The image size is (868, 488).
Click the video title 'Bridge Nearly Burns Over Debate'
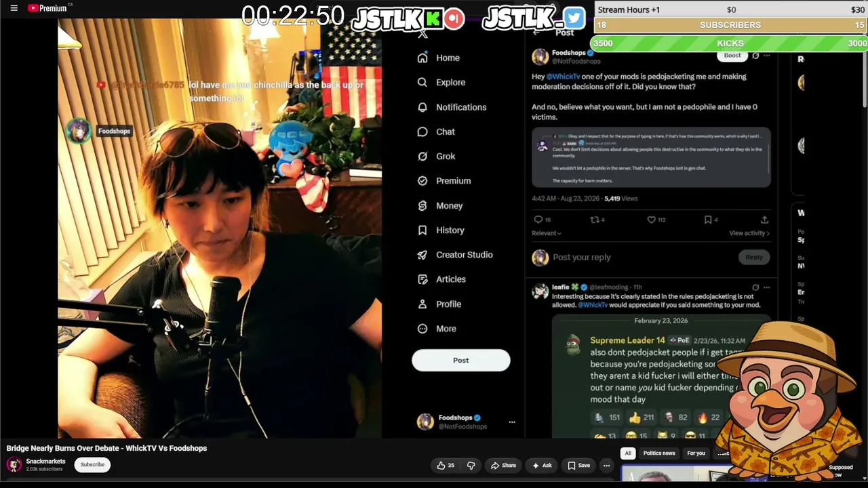[x=106, y=448]
